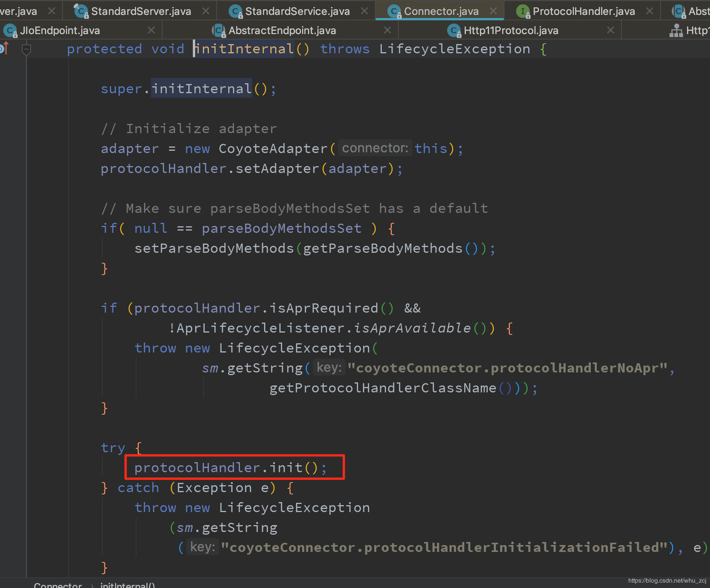
Task: Click the hierarchy diagram tab icon
Action: (676, 30)
